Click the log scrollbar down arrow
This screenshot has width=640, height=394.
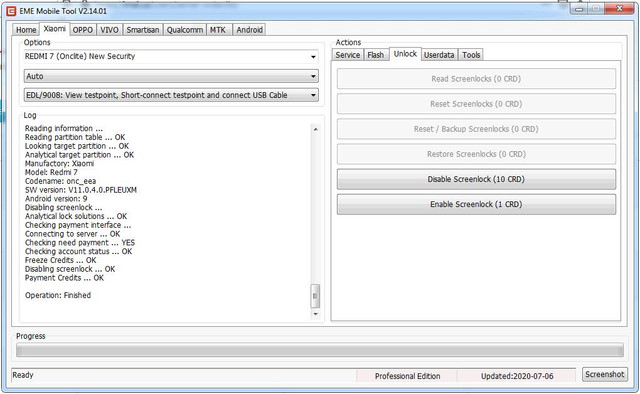[315, 314]
